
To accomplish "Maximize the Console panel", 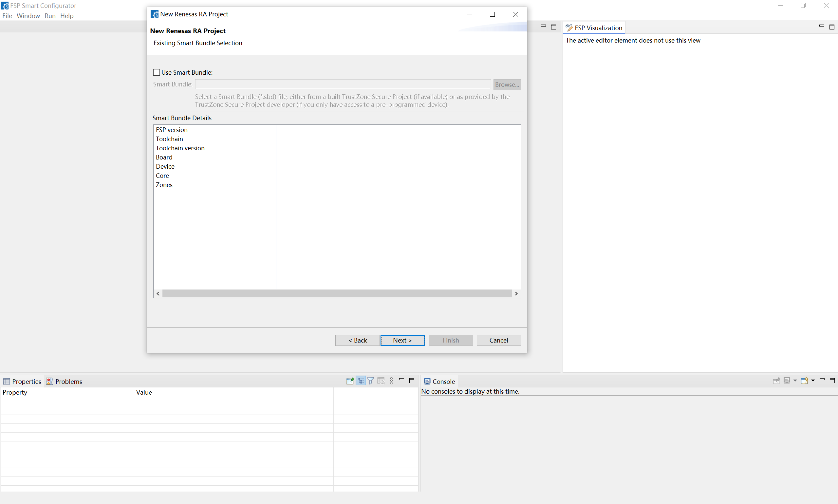I will (832, 381).
